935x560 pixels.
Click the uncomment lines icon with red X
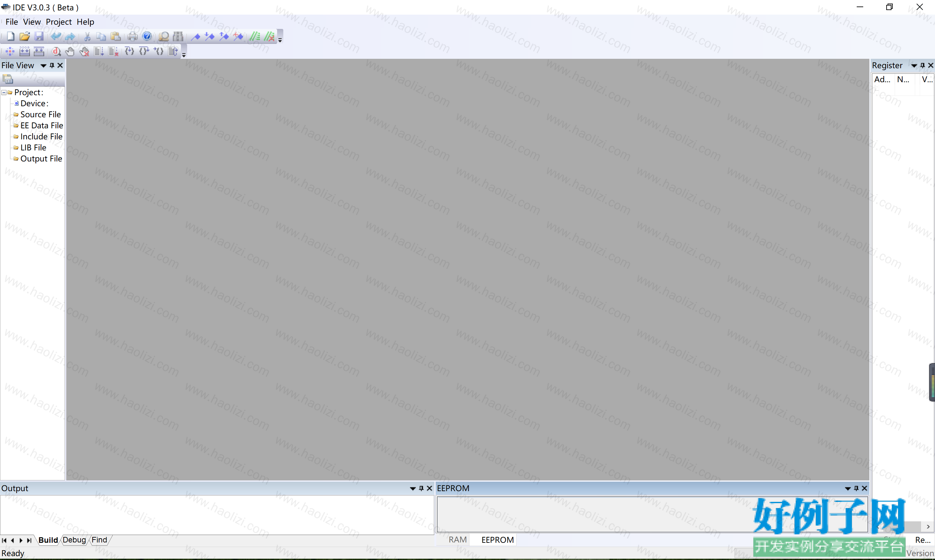tap(269, 36)
